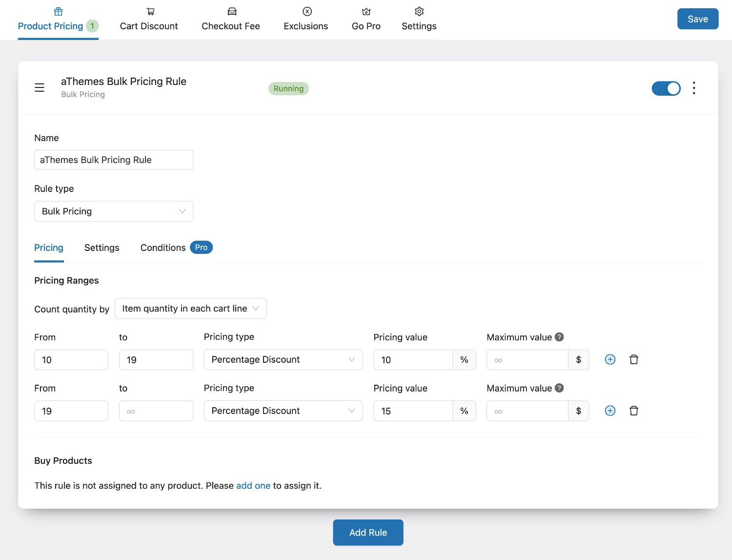Click the Buy Products heading
This screenshot has width=732, height=560.
pos(63,460)
